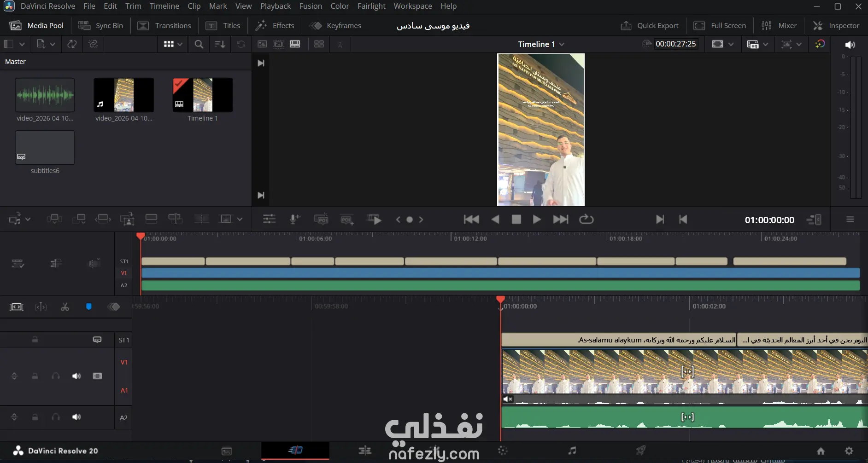Open the Transitions browser
Screen dimensions: 868x463
point(164,26)
